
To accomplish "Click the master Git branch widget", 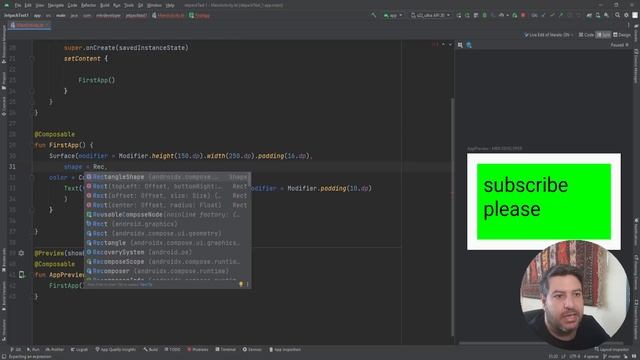I will [611, 356].
